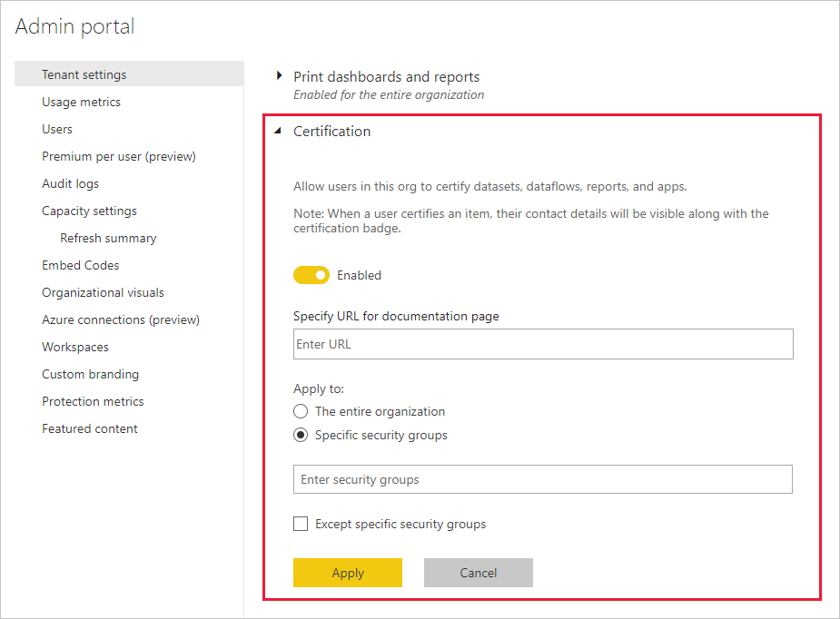Open Refresh summary sub-item
The image size is (840, 619).
(x=108, y=238)
